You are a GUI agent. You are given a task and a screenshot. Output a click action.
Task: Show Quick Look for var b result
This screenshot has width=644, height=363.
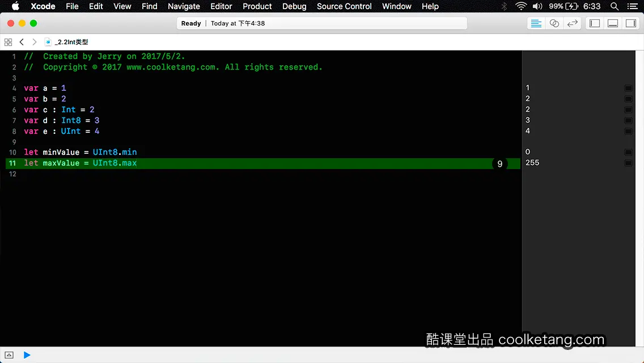point(628,99)
